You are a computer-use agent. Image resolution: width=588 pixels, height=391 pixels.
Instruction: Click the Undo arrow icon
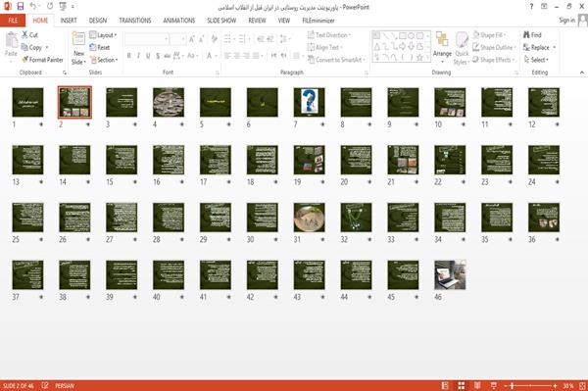[33, 7]
